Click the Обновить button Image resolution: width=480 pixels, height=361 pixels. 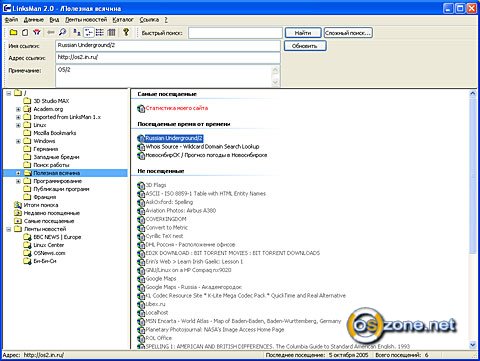pos(305,46)
